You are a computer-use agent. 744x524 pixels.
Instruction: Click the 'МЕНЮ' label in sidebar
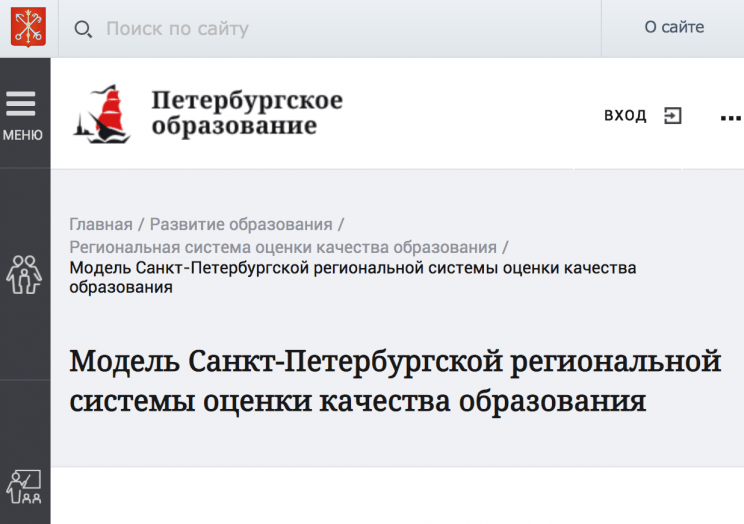[22, 135]
